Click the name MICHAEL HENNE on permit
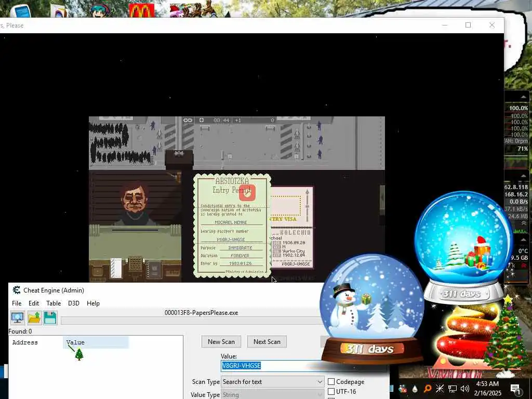Viewport: 532px width, 399px height. [x=231, y=222]
